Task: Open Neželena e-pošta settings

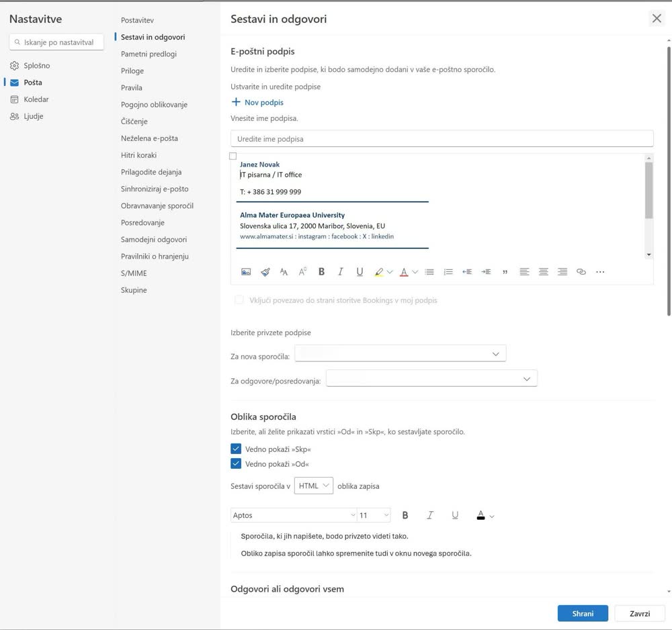Action: [149, 138]
